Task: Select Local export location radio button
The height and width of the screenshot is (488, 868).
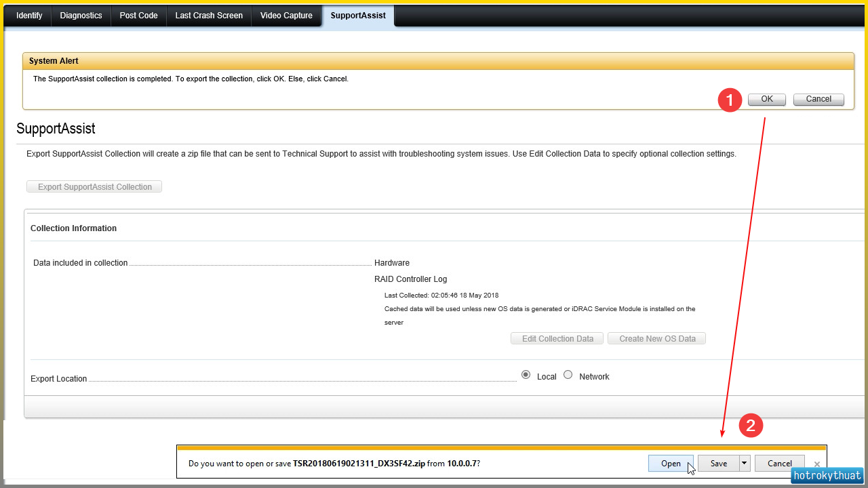Action: click(526, 375)
